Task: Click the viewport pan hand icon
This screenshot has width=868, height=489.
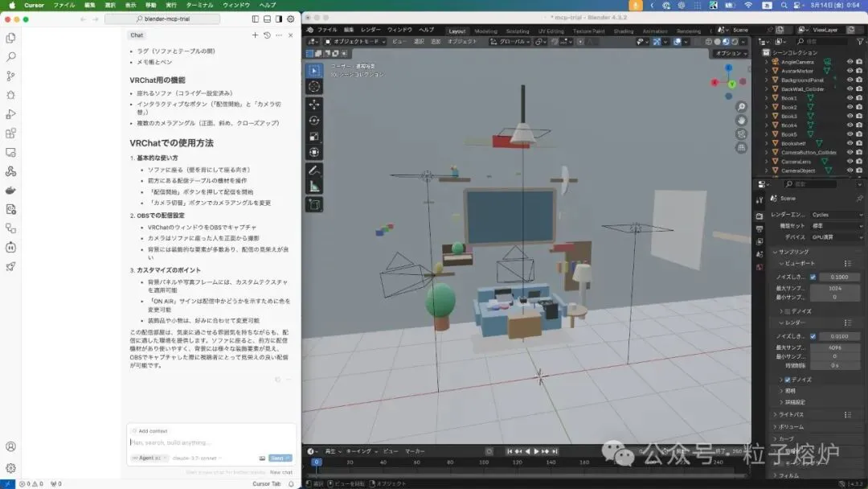Action: pyautogui.click(x=741, y=121)
